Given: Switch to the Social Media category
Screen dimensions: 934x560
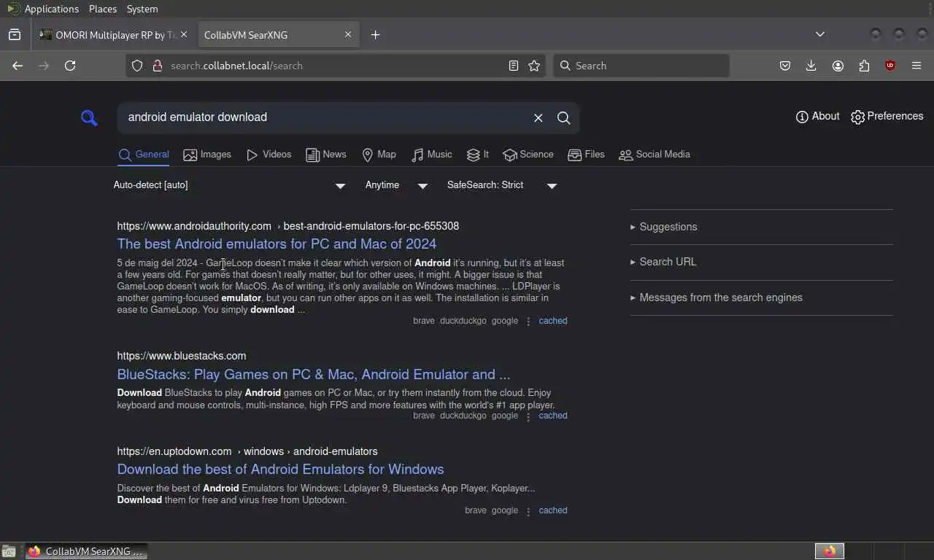Looking at the screenshot, I should [x=655, y=155].
